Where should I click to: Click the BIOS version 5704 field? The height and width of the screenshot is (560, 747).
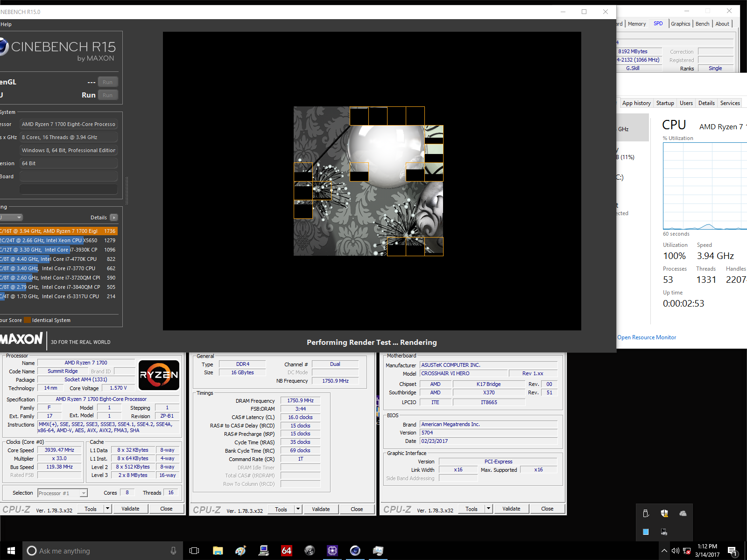(x=488, y=433)
